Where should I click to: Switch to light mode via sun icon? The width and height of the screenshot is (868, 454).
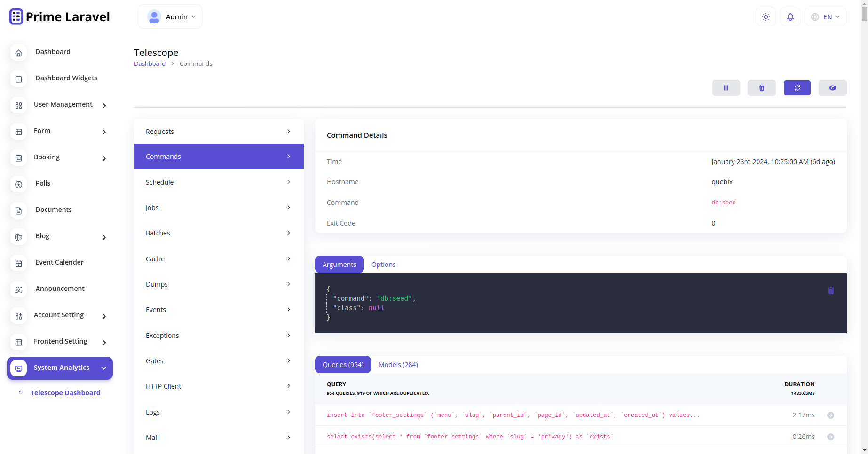(x=765, y=16)
